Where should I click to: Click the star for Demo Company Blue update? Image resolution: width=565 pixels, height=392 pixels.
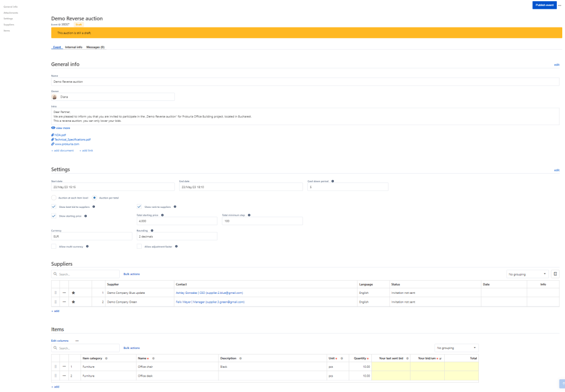tap(73, 293)
